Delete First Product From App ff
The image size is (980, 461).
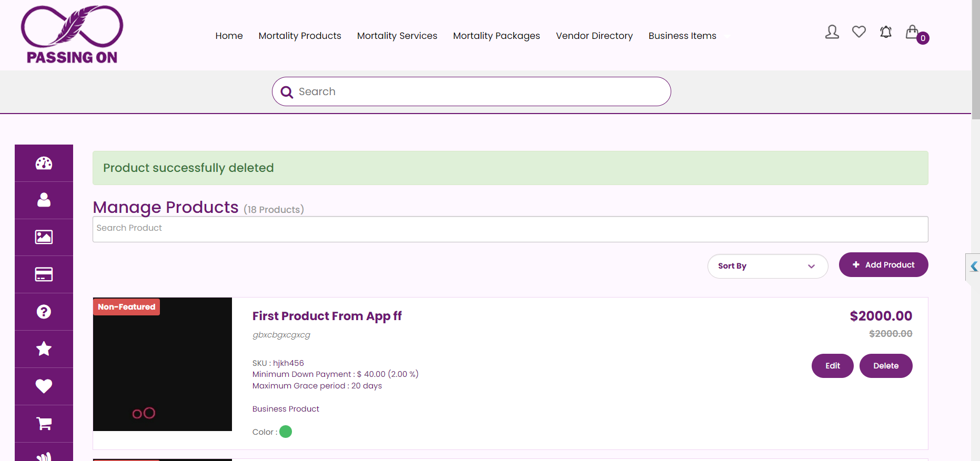(885, 366)
